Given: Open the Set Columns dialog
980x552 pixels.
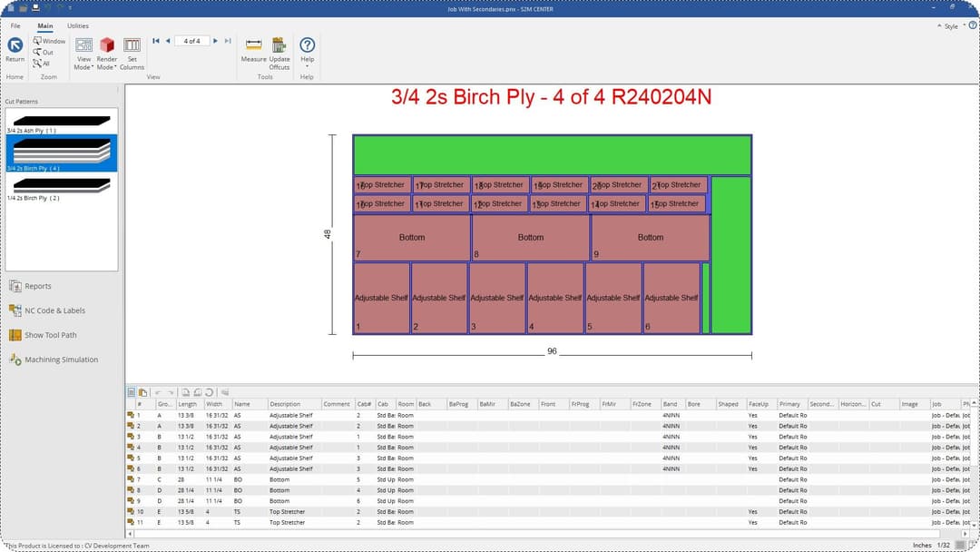Looking at the screenshot, I should coord(132,51).
